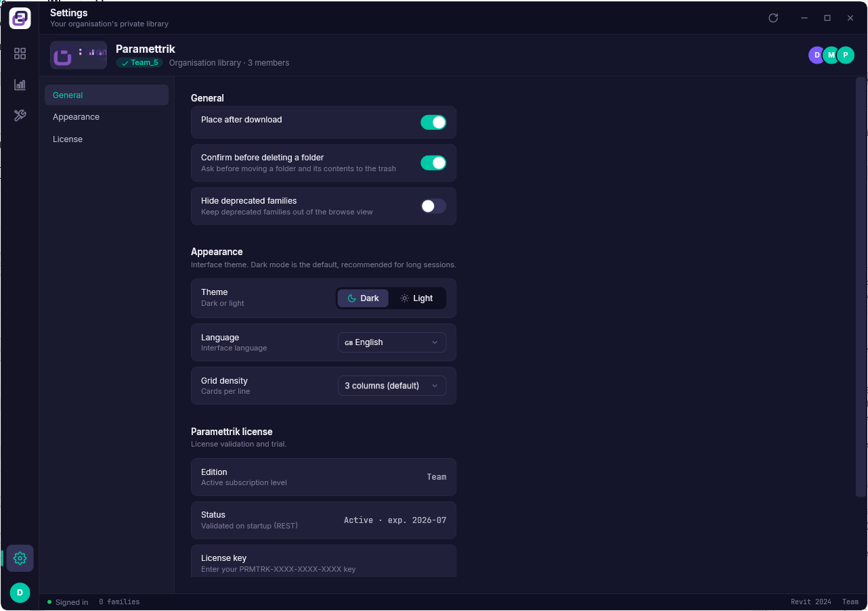Enable Hide deprecated families switch
The height and width of the screenshot is (611, 868).
(433, 206)
